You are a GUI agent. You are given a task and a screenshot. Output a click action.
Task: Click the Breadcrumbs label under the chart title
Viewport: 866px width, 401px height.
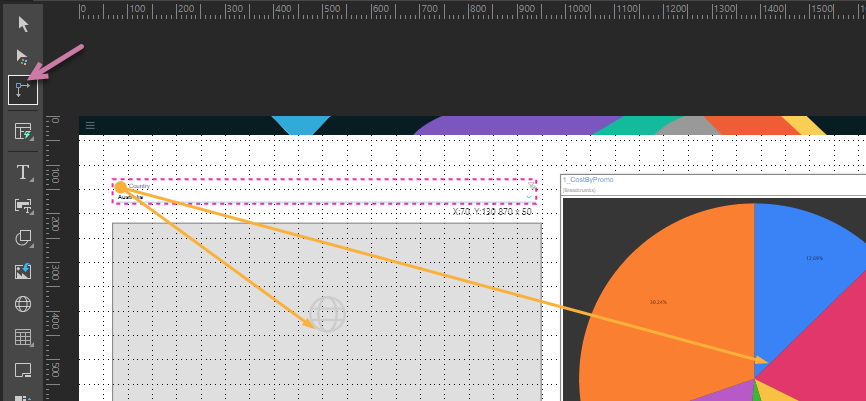coord(579,189)
